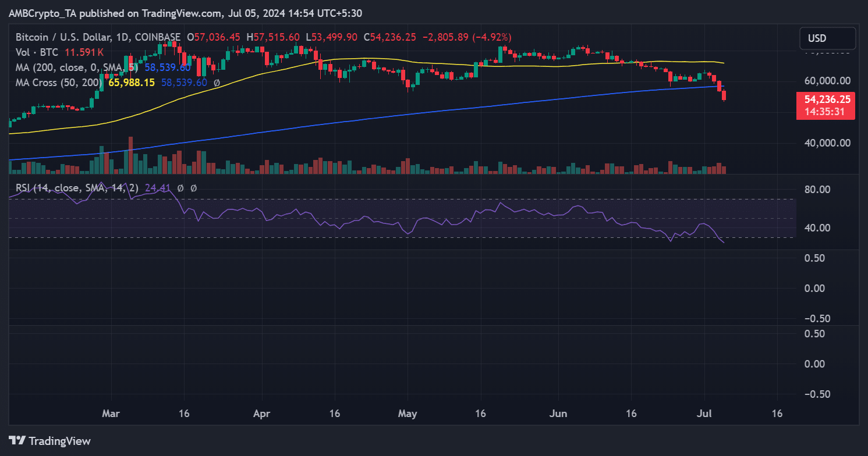Click the 40,000.00 price axis label

(x=826, y=142)
